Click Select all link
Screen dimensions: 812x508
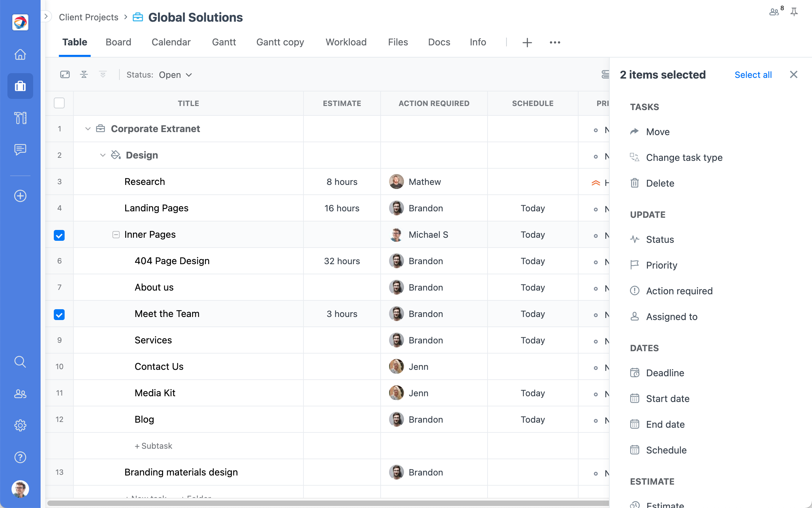click(x=753, y=75)
